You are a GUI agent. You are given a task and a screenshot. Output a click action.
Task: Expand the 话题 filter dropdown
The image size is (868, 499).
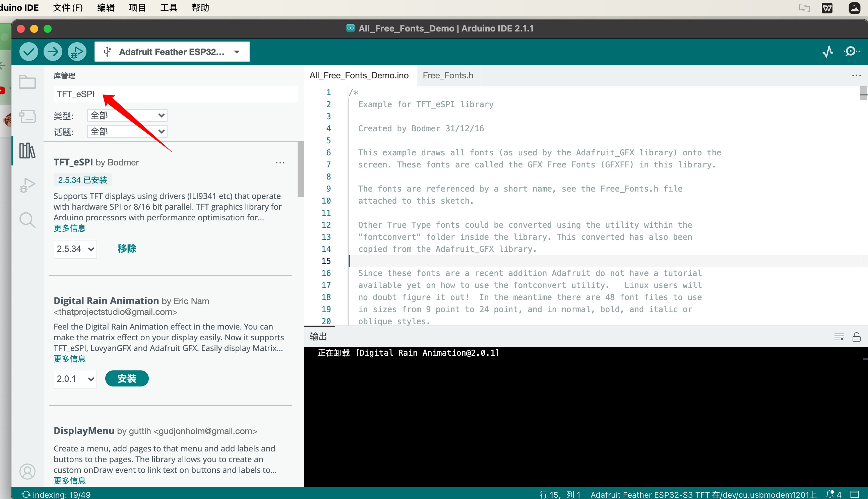point(127,132)
